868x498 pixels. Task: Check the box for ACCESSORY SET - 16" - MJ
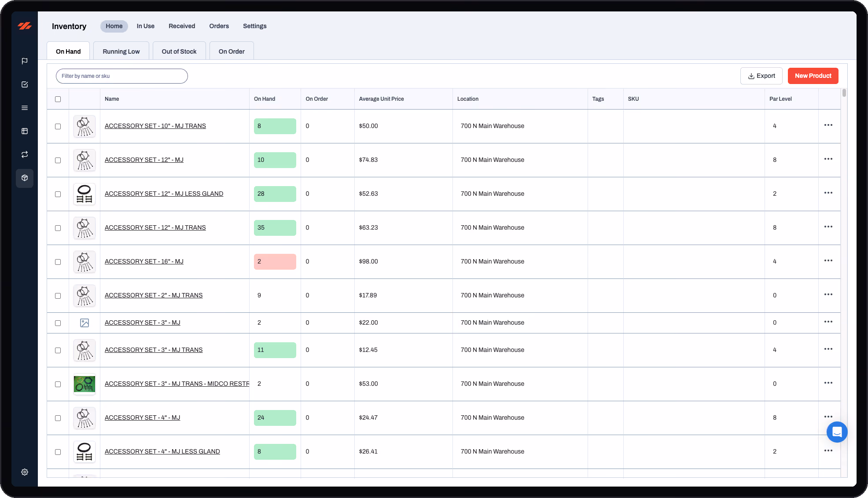pos(58,262)
